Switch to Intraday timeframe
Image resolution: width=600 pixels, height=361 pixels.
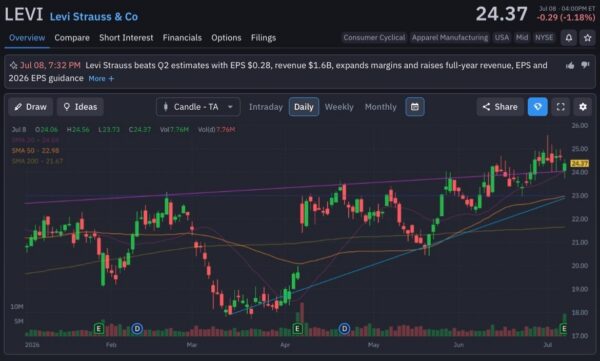click(x=266, y=107)
